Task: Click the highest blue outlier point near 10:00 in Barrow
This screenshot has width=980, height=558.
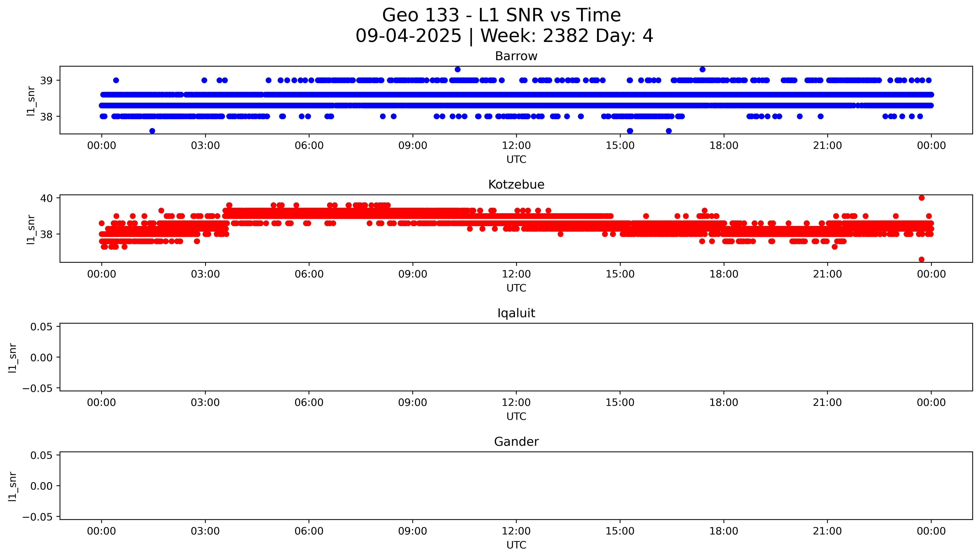Action: click(x=457, y=69)
